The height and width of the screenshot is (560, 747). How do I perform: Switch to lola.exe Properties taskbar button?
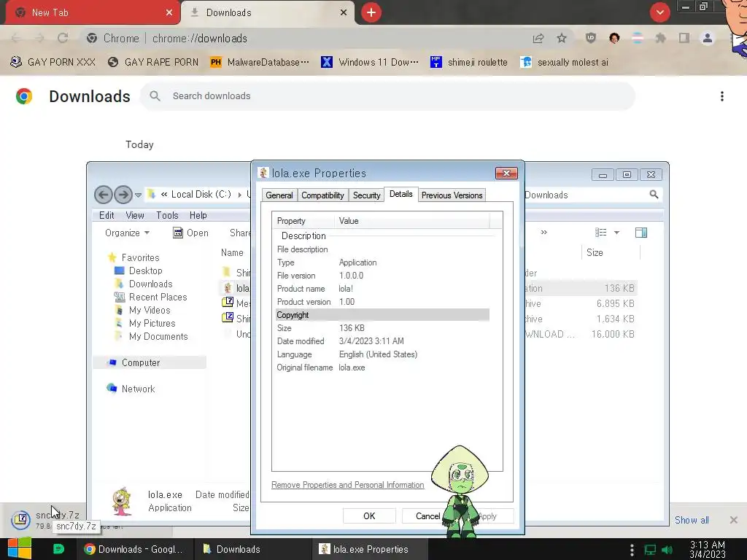[370, 549]
